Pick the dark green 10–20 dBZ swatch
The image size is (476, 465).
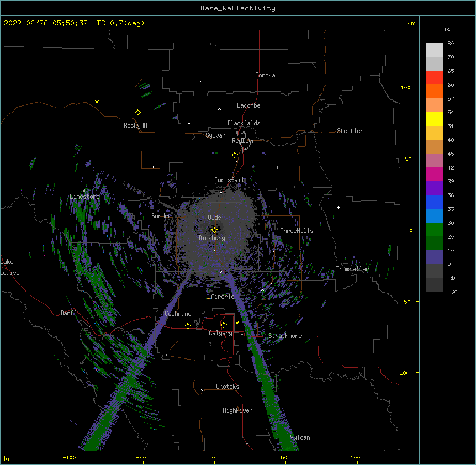pos(434,244)
